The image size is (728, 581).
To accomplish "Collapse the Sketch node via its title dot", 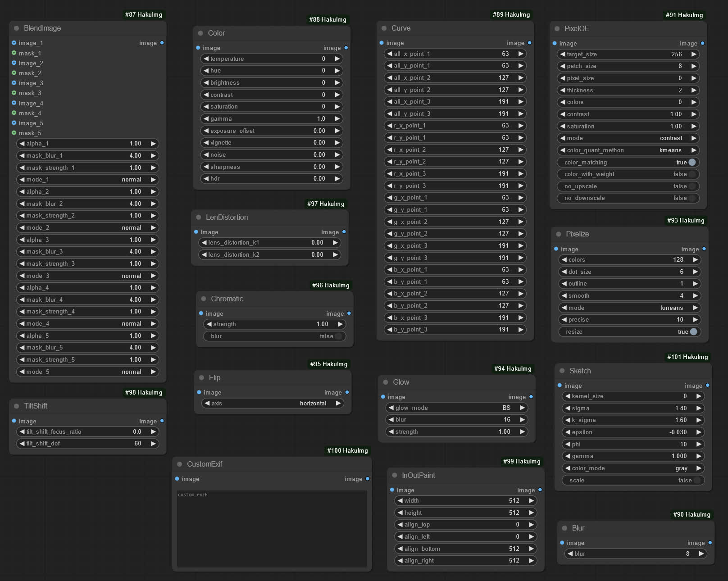I will pos(562,371).
